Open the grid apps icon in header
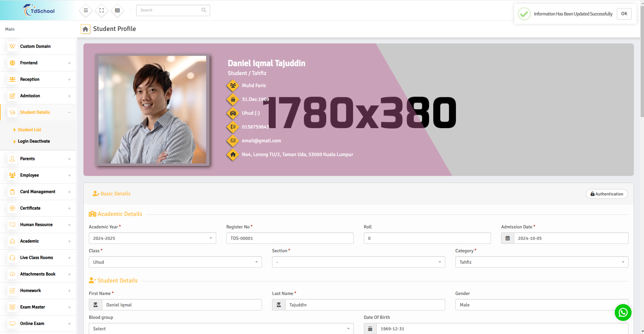Screen dimensions: 644x334 click(117, 10)
